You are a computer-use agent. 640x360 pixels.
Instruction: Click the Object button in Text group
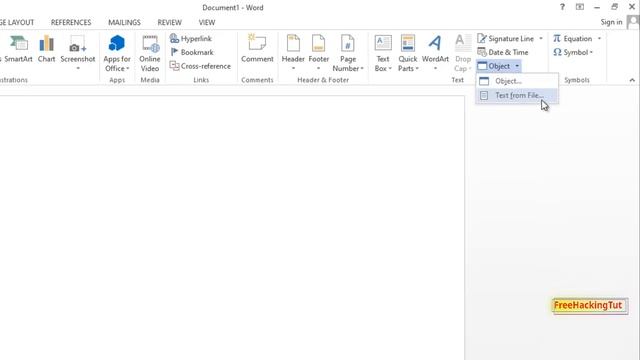(494, 66)
